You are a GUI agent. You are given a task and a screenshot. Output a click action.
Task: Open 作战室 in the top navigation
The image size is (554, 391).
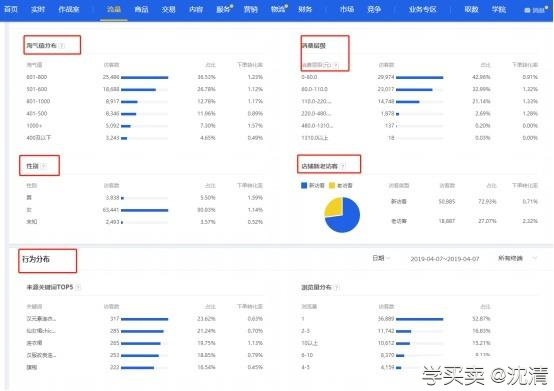click(69, 9)
